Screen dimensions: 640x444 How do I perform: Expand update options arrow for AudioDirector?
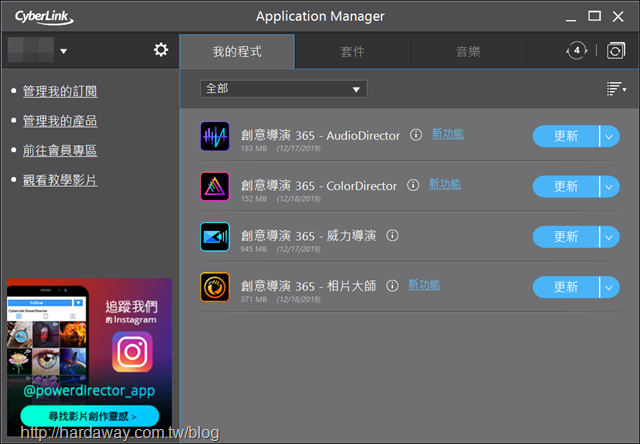609,136
